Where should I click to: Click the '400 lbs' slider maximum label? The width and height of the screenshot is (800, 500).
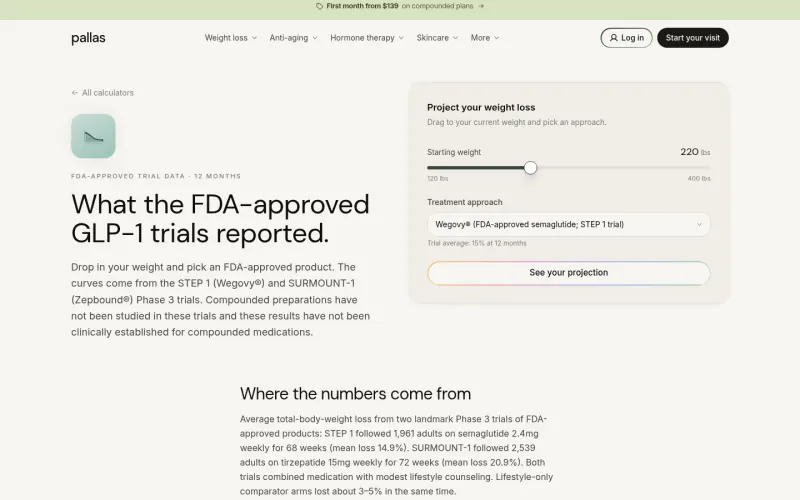(x=699, y=179)
